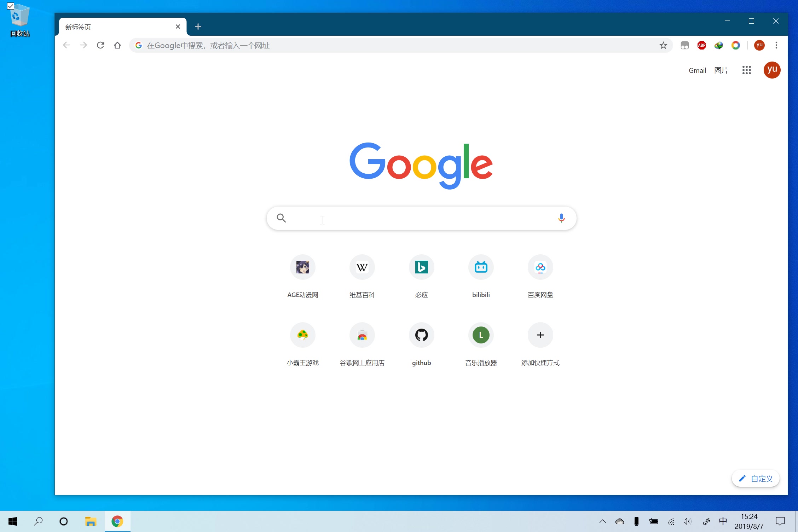798x532 pixels.
Task: Open the Gmail link
Action: (x=698, y=70)
